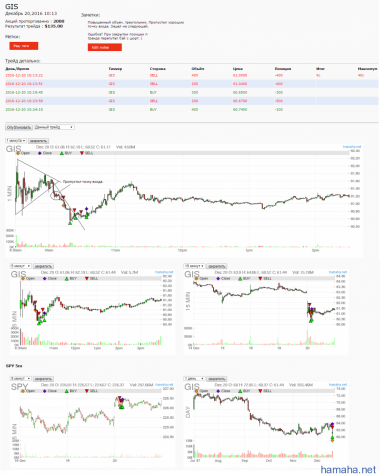Click 'закрепить' button above the daily GIS chart
380x474 pixels.
(x=217, y=379)
